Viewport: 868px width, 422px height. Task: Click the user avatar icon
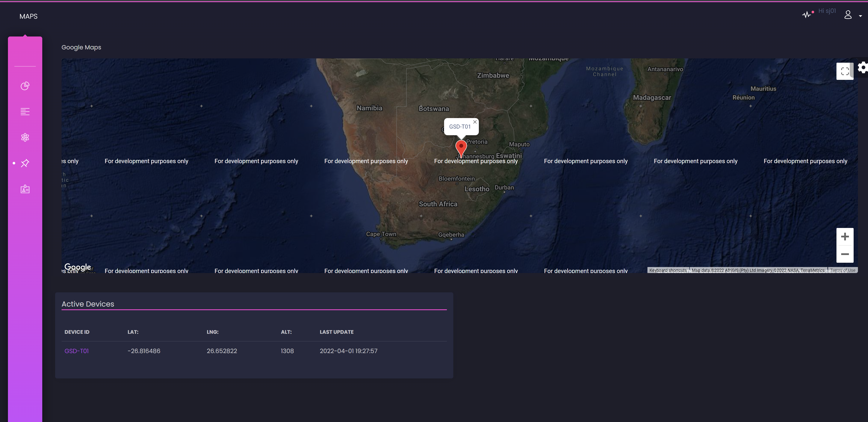(x=848, y=15)
